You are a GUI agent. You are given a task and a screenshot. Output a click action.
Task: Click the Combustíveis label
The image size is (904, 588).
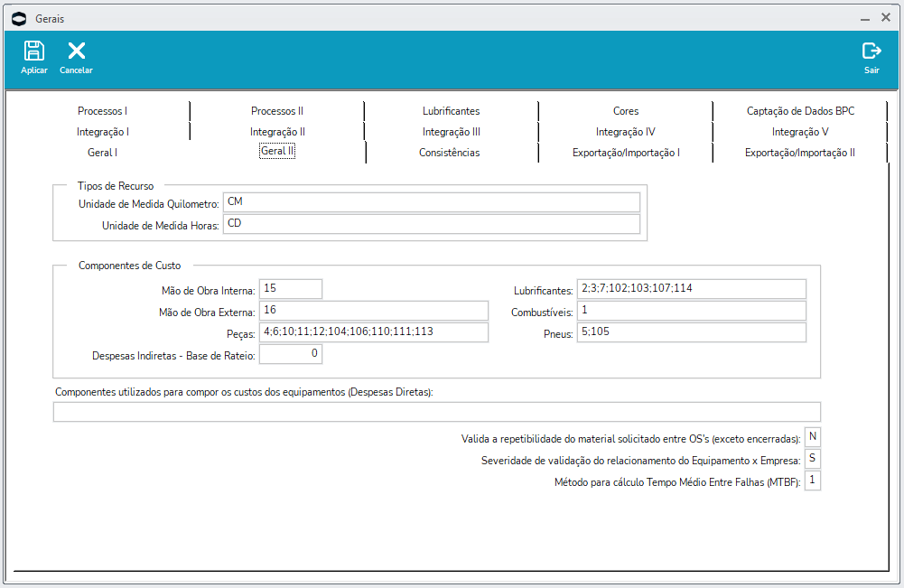pyautogui.click(x=542, y=313)
